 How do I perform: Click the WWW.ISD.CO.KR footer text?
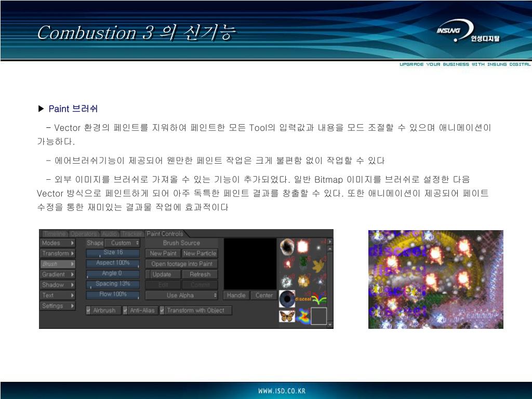point(282,391)
